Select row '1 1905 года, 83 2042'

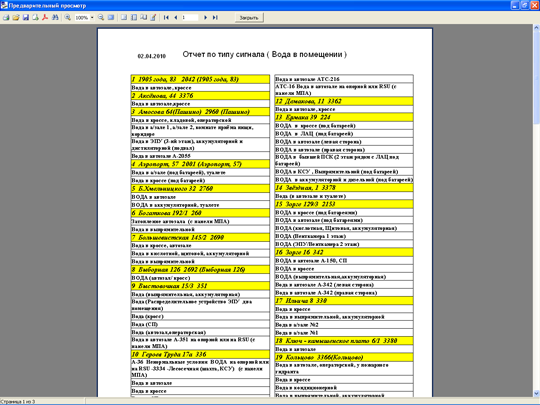tap(200, 79)
